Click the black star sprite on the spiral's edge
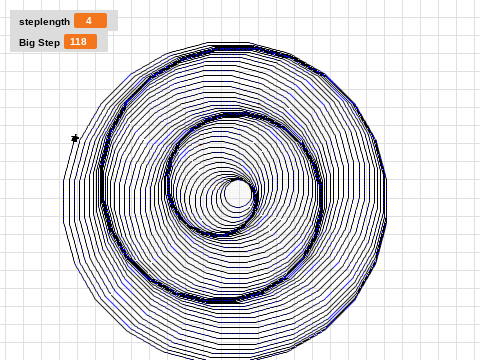480x360 pixels. click(x=75, y=138)
